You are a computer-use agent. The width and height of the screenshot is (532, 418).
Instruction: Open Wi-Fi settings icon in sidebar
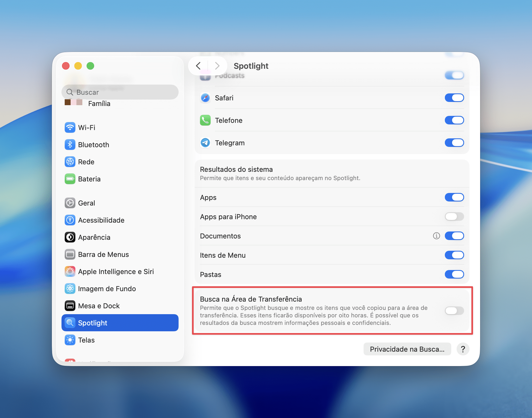pyautogui.click(x=70, y=128)
